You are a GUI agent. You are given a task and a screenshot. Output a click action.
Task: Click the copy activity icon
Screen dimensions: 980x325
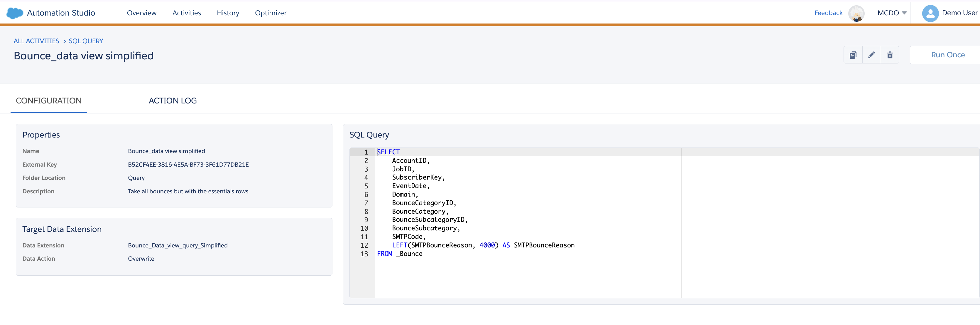pyautogui.click(x=853, y=55)
